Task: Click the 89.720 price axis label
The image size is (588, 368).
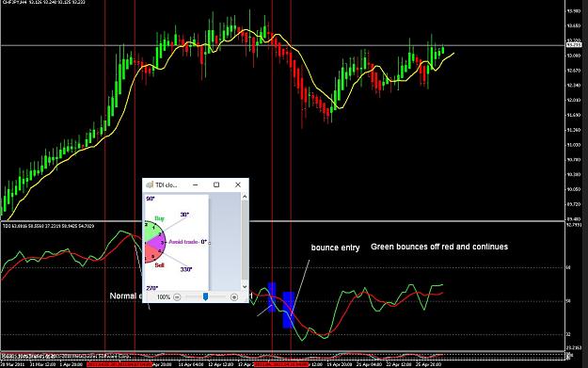Action: click(x=574, y=204)
